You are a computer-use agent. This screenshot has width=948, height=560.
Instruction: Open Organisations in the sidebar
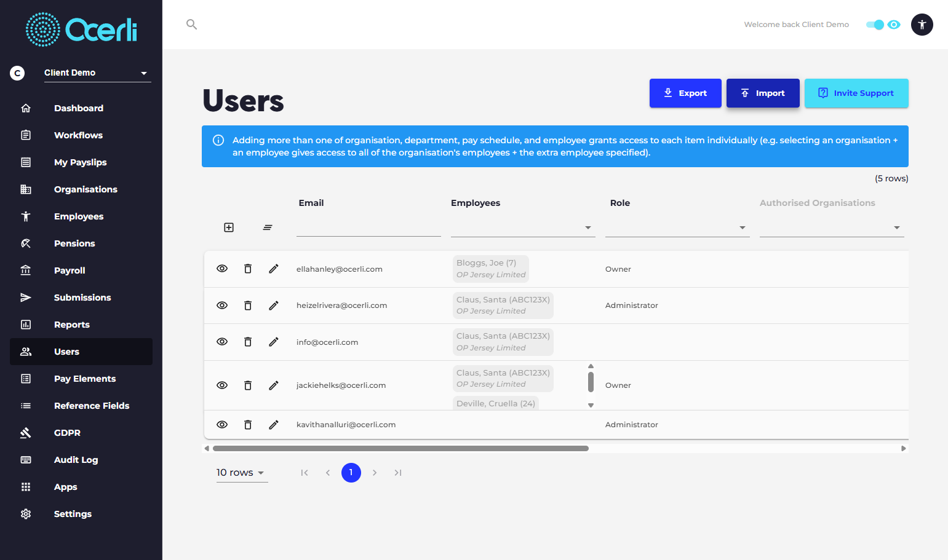(x=81, y=189)
